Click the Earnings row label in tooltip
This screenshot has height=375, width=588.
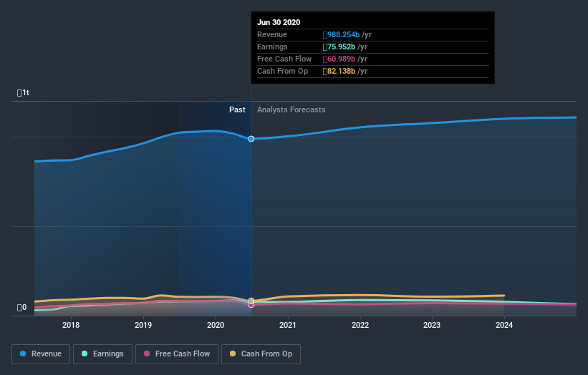pyautogui.click(x=272, y=47)
